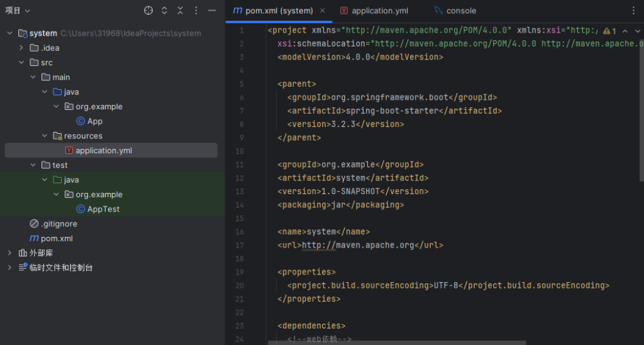Open the project view dropdown
644x345 pixels.
[x=18, y=11]
